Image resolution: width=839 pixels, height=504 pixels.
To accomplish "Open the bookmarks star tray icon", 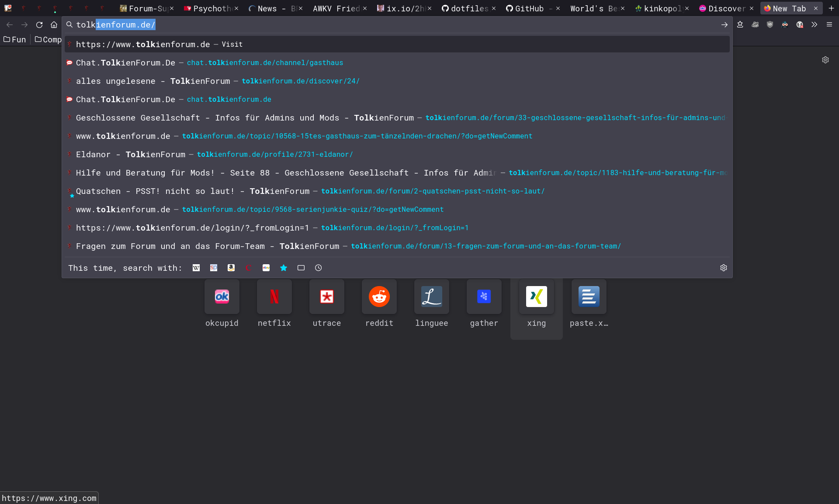I will click(x=740, y=24).
